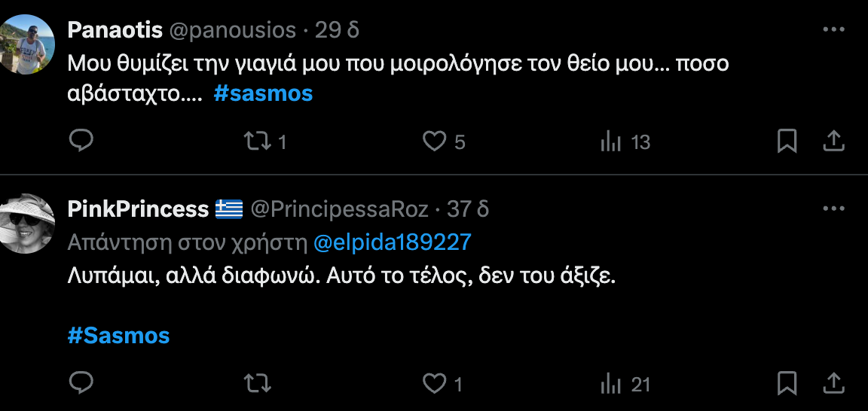868x411 pixels.
Task: Retweet Panaotis's tweet
Action: coord(258,141)
